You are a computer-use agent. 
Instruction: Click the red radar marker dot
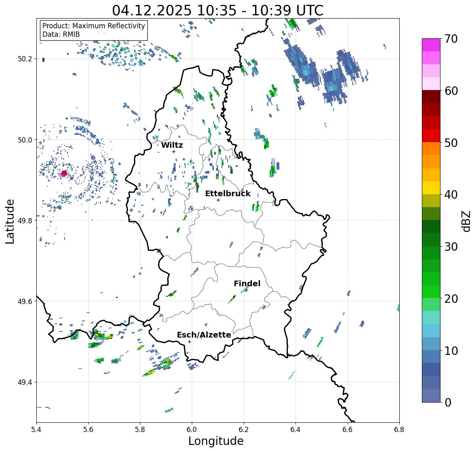[x=64, y=173]
